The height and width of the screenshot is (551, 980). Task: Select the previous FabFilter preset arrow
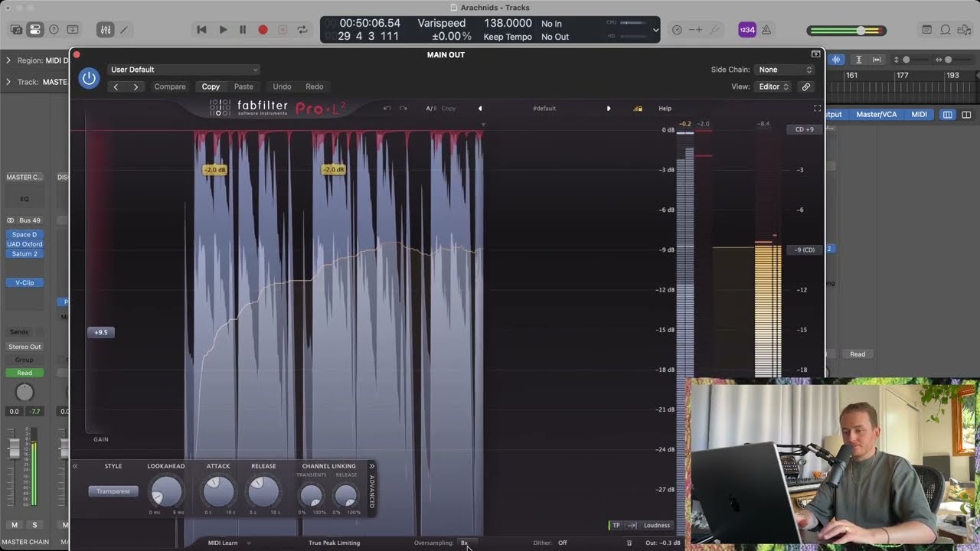point(480,109)
